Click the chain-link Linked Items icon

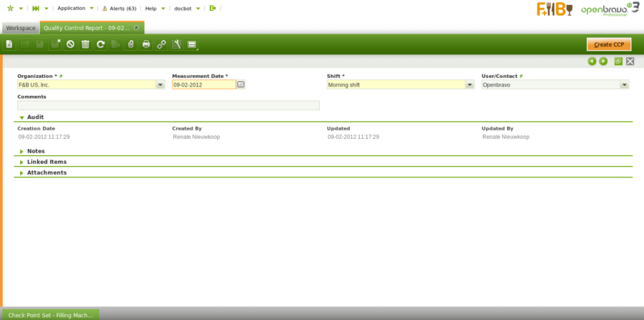click(161, 44)
